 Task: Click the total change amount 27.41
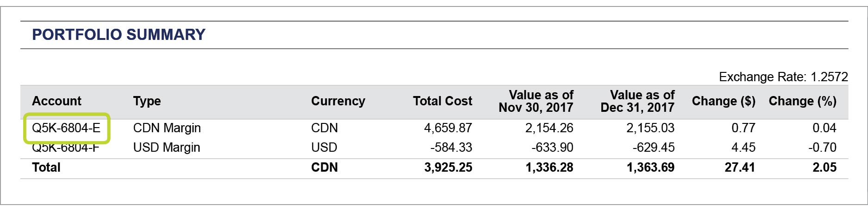tap(739, 167)
